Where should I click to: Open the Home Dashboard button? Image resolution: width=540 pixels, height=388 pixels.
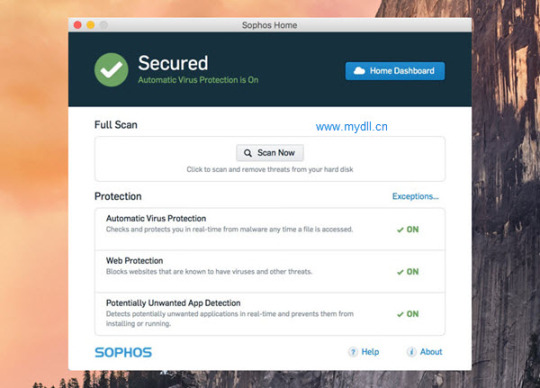[395, 71]
